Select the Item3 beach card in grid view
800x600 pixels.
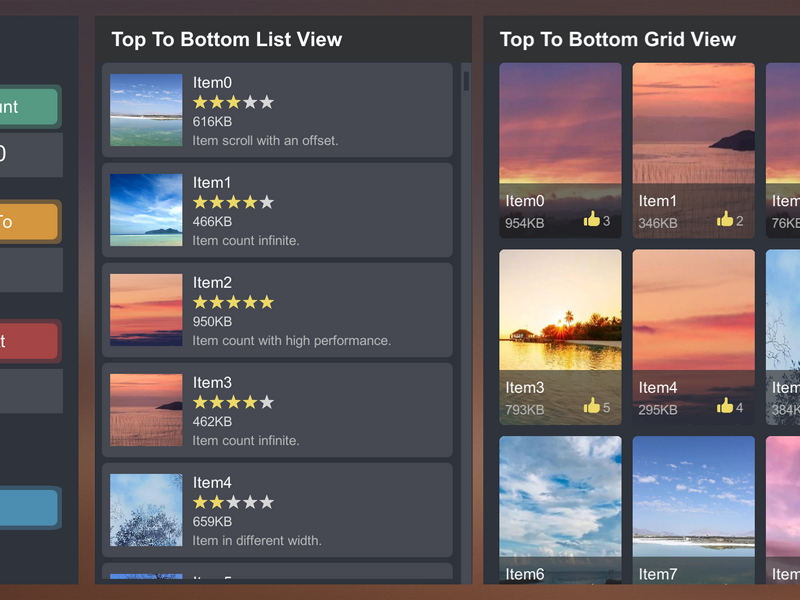click(x=560, y=337)
